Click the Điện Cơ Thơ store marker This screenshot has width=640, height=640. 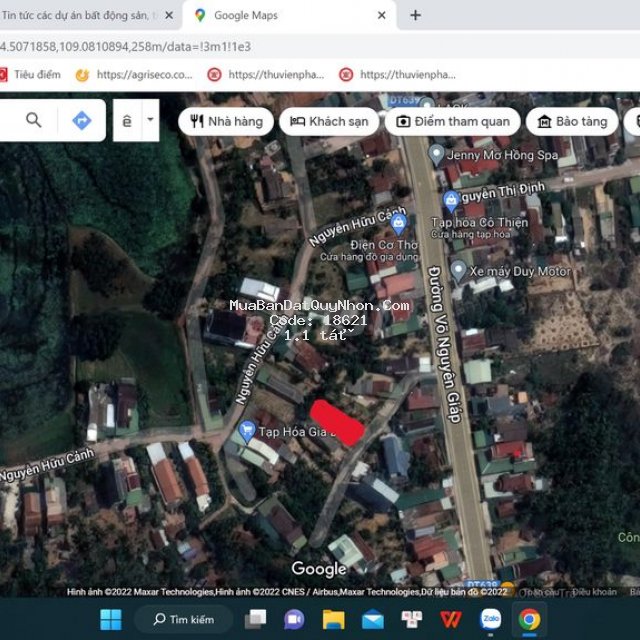pos(398,222)
